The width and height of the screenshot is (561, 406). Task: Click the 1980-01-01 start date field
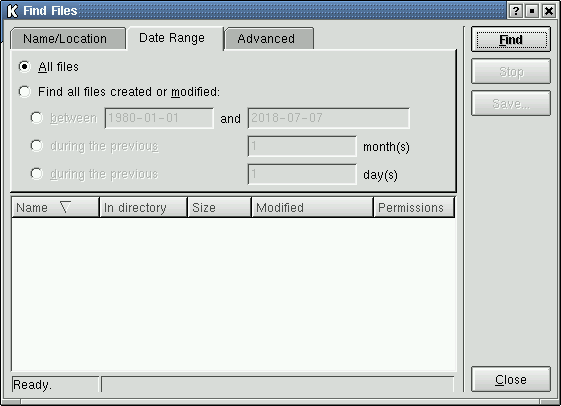coord(159,118)
